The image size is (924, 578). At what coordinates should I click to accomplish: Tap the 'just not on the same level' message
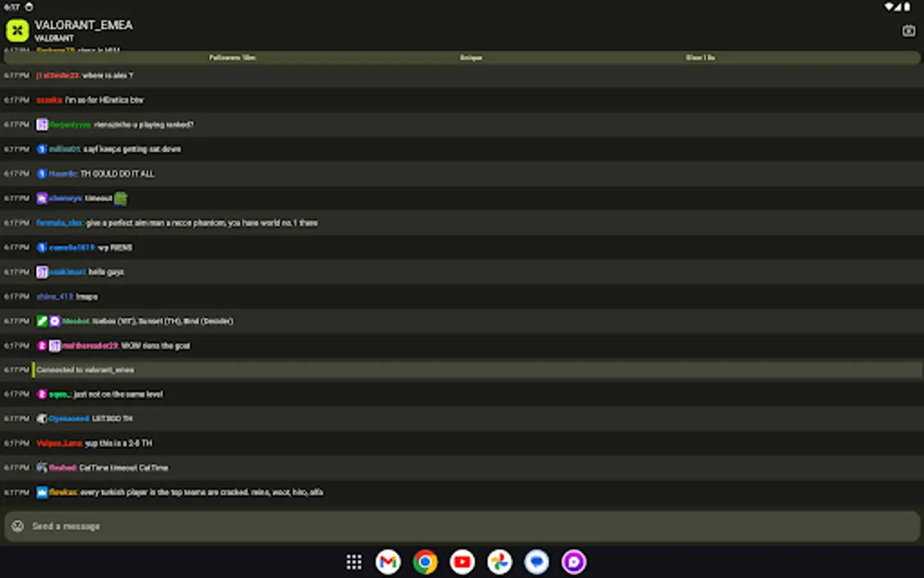pyautogui.click(x=118, y=394)
